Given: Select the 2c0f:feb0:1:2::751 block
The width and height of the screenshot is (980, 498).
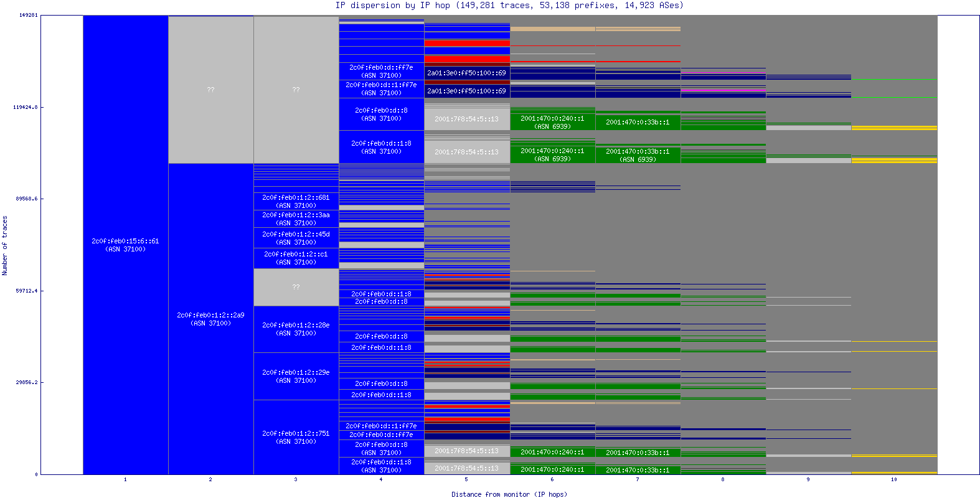Looking at the screenshot, I should coord(296,437).
